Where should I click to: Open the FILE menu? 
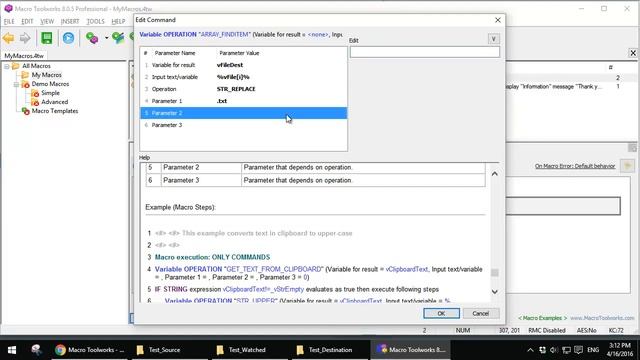click(x=9, y=21)
